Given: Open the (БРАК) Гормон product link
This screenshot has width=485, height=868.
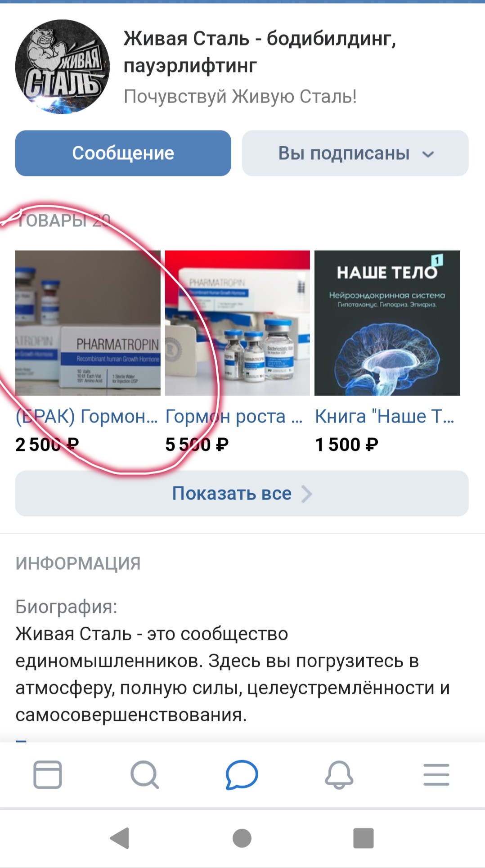Looking at the screenshot, I should (87, 417).
